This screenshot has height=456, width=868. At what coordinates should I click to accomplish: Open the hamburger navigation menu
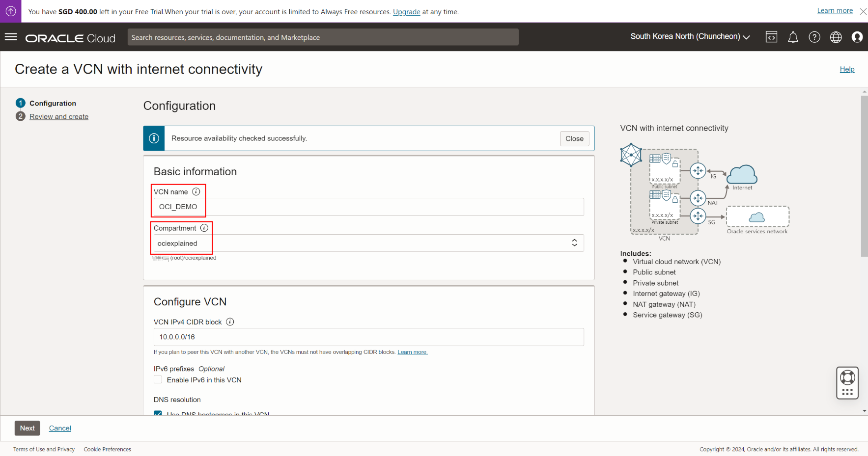tap(11, 37)
